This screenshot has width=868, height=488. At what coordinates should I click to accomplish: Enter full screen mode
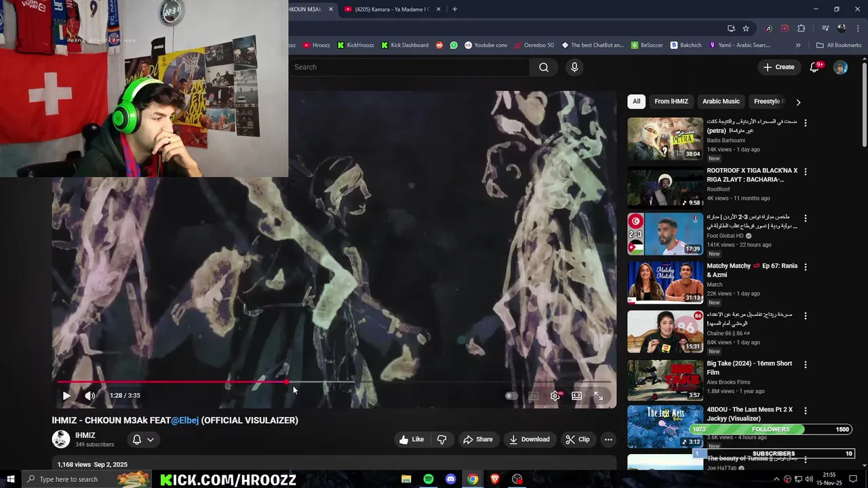599,396
